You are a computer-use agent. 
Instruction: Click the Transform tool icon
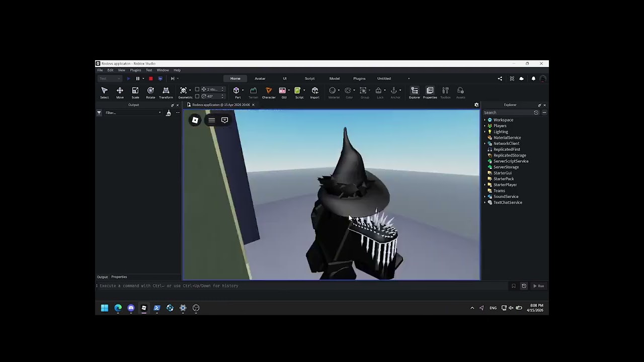tap(166, 91)
